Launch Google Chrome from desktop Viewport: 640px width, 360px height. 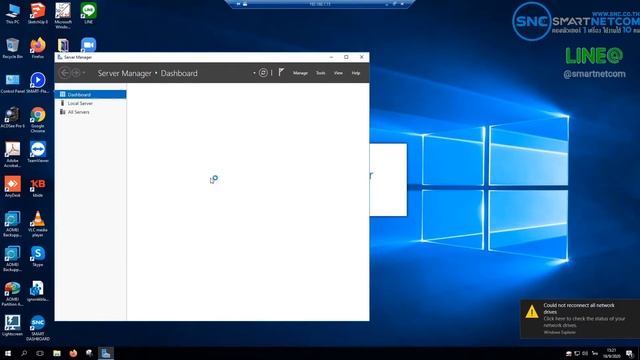point(38,120)
